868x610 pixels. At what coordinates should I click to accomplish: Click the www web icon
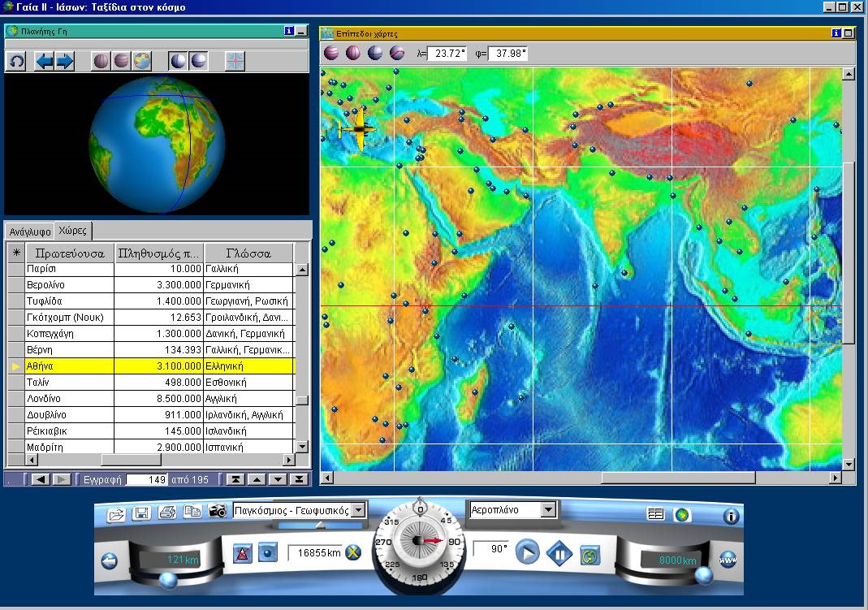[x=728, y=560]
